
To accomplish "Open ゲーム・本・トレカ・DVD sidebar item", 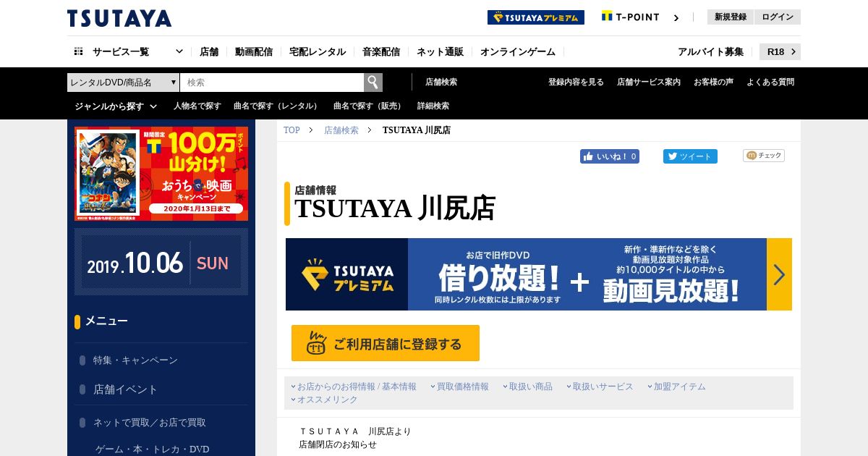I will pos(153,449).
